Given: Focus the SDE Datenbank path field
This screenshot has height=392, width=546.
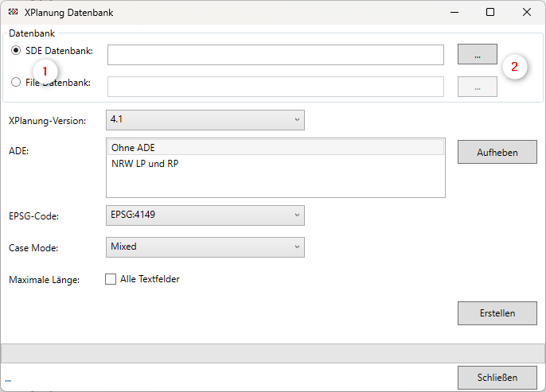Looking at the screenshot, I should 275,54.
